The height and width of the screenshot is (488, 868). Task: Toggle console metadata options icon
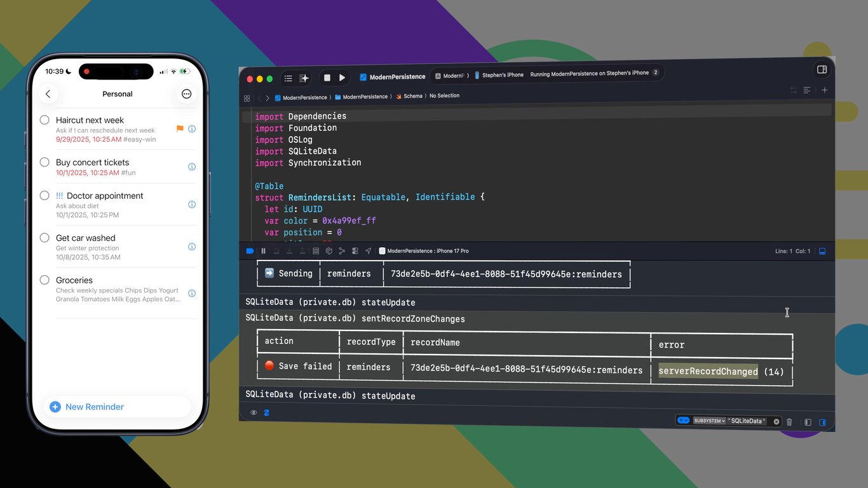(267, 413)
